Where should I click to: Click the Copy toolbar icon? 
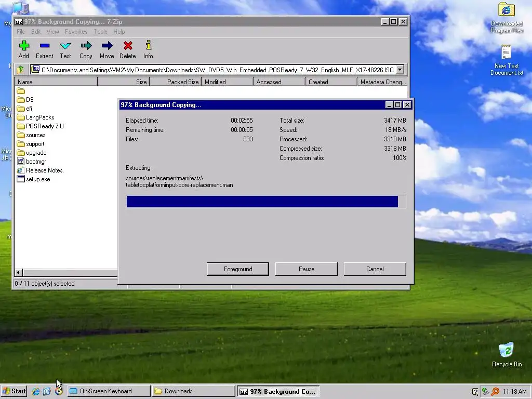(86, 49)
